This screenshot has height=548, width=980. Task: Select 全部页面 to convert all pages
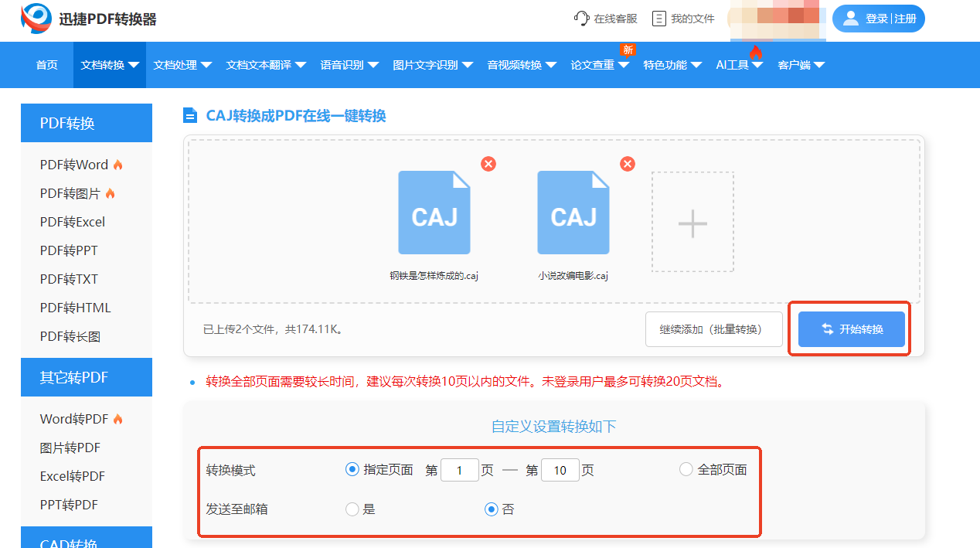686,468
